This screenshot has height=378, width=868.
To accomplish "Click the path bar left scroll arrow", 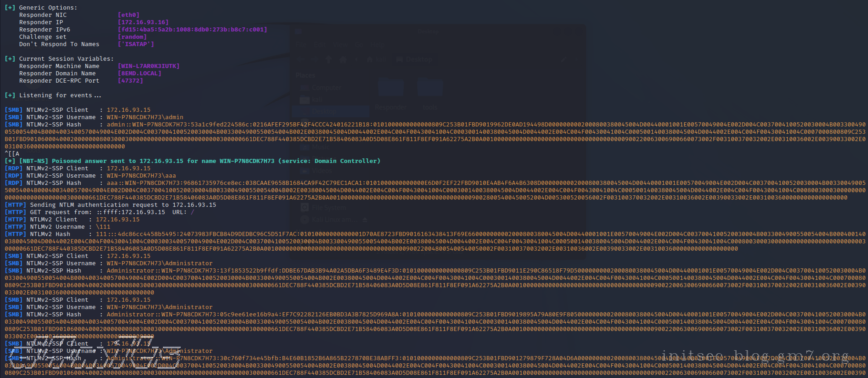I will tap(356, 60).
